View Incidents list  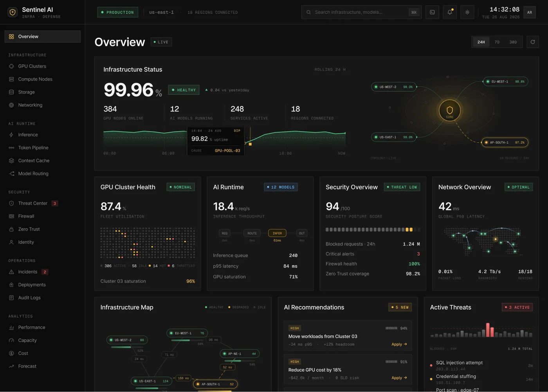42,272
